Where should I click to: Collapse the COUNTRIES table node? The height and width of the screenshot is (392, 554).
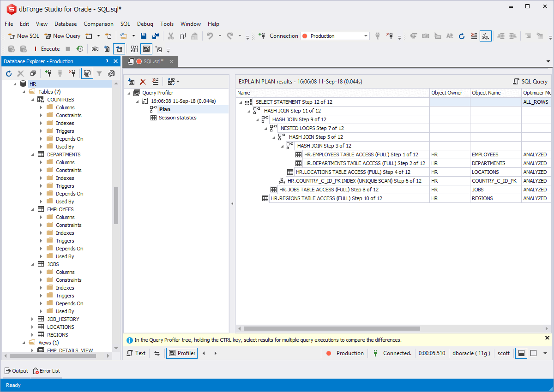32,100
